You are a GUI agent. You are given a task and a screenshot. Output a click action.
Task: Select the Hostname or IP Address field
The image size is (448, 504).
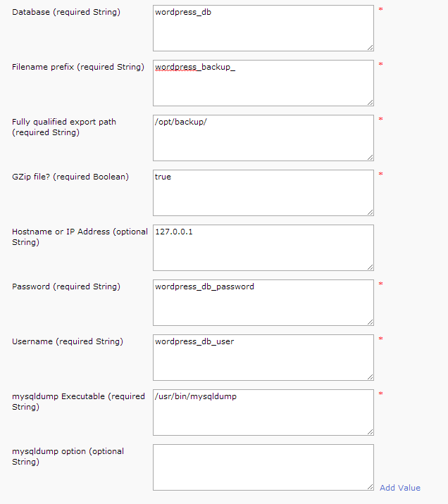(263, 248)
